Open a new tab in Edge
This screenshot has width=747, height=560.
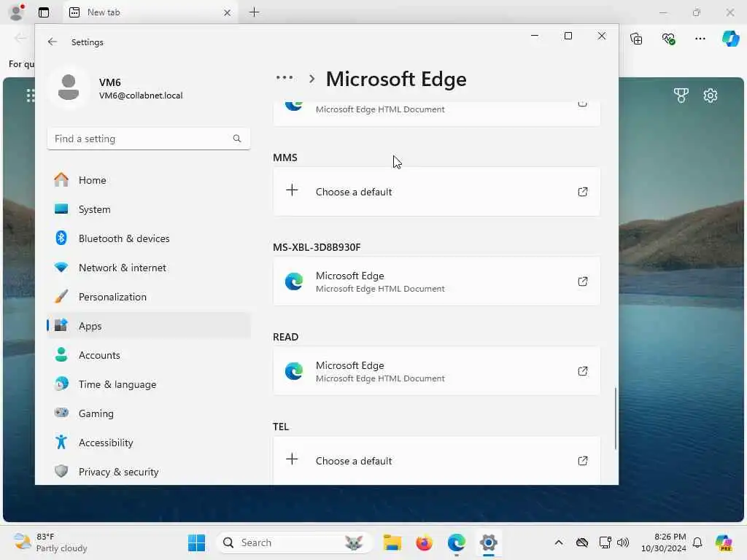tap(255, 12)
